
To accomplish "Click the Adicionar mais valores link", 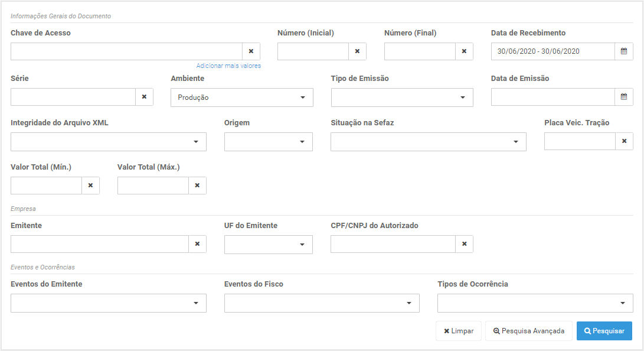I will click(228, 66).
